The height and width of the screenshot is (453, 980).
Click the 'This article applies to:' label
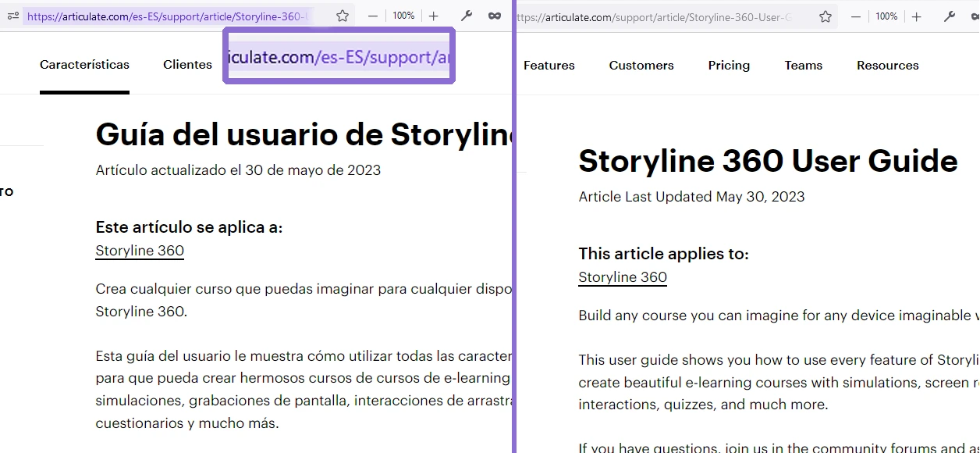click(x=663, y=254)
